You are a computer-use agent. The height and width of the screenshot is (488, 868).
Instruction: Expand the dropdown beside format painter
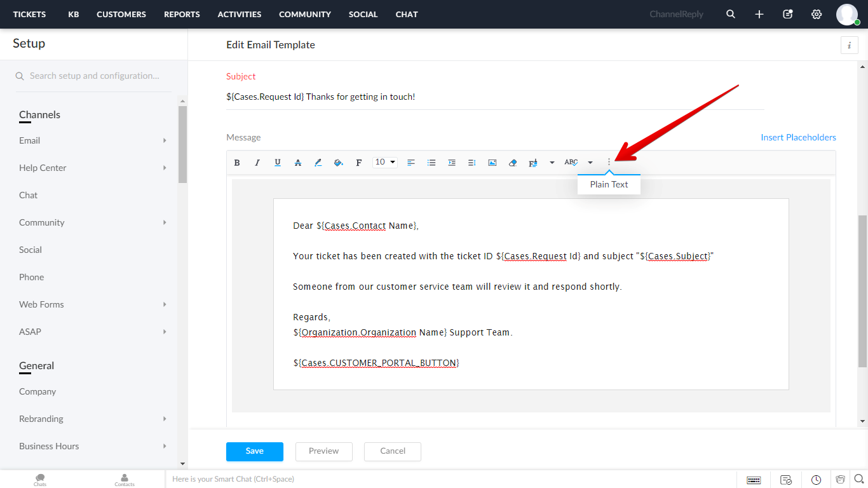click(552, 163)
